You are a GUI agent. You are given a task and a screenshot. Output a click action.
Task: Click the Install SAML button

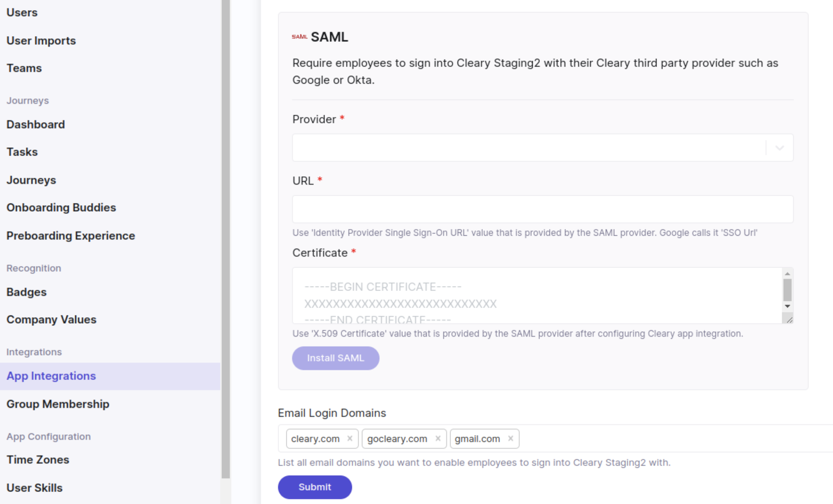pos(335,358)
